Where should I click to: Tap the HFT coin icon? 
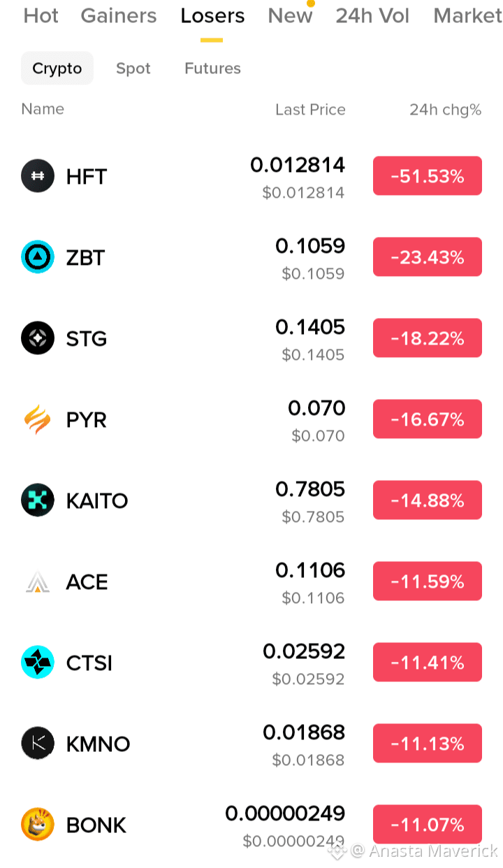coord(38,176)
